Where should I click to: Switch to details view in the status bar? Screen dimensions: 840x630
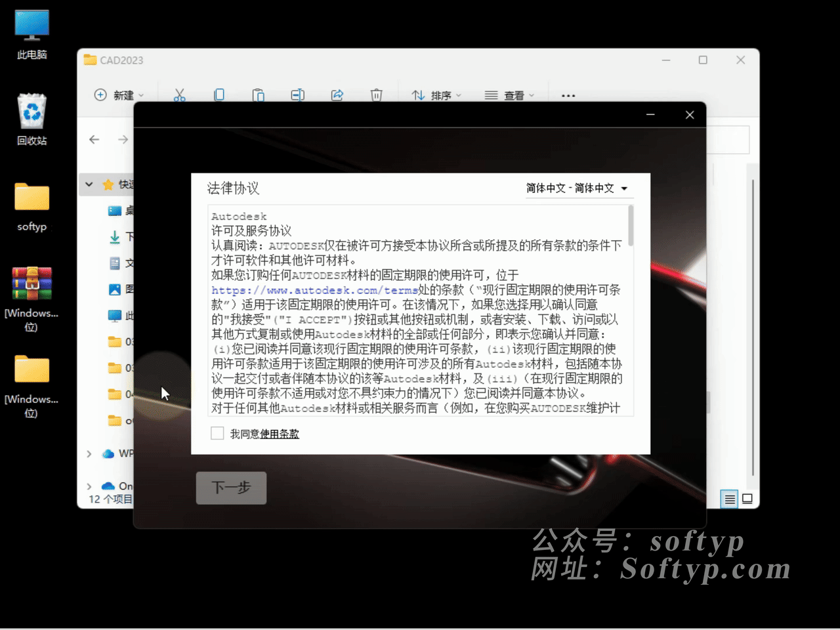pyautogui.click(x=728, y=499)
